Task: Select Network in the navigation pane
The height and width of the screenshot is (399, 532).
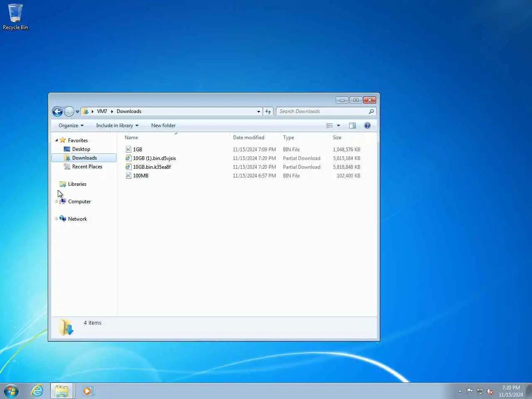Action: (77, 219)
